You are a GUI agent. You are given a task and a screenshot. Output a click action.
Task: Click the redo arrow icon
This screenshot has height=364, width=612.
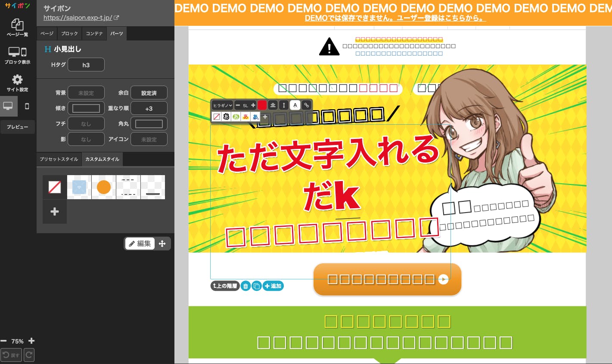29,355
